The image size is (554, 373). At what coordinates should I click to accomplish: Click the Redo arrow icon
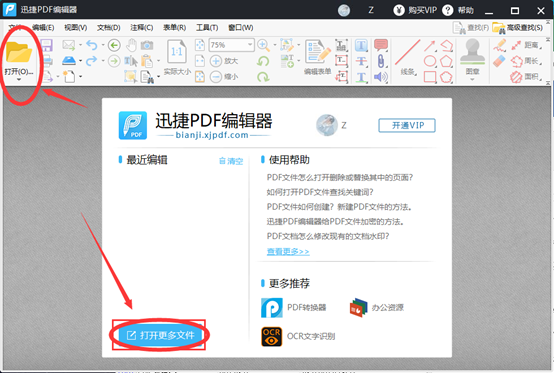click(92, 61)
